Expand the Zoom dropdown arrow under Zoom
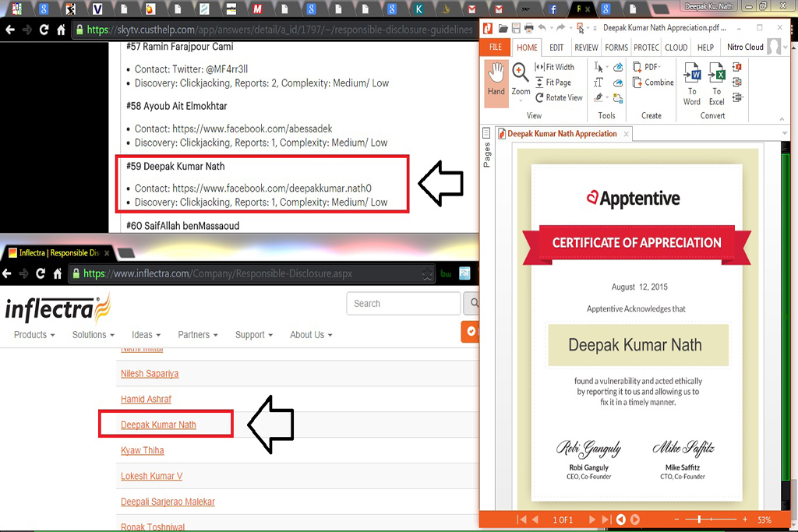This screenshot has width=798, height=532. tap(520, 101)
